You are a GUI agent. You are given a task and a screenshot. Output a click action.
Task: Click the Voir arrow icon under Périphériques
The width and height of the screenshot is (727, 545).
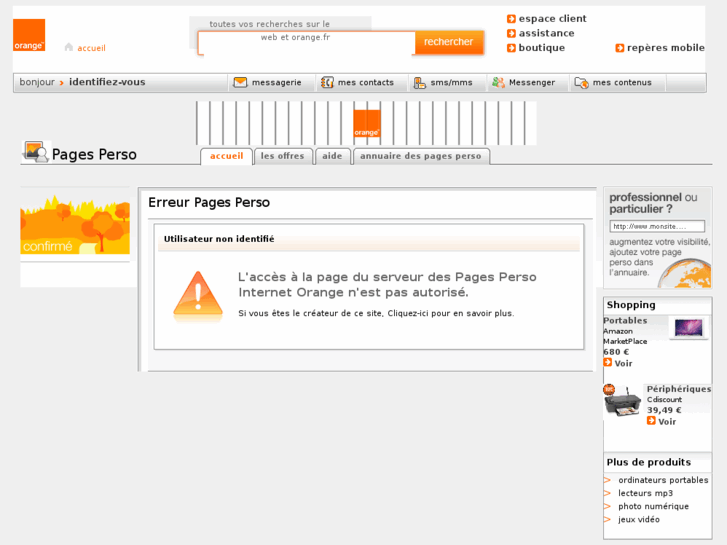(x=651, y=421)
